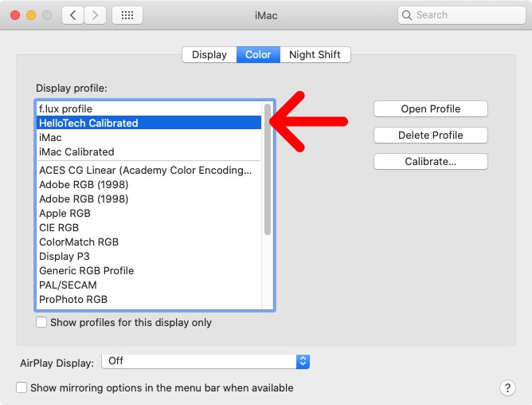Viewport: 532px width, 405px height.
Task: Click the magnifying glass search icon
Action: point(408,15)
